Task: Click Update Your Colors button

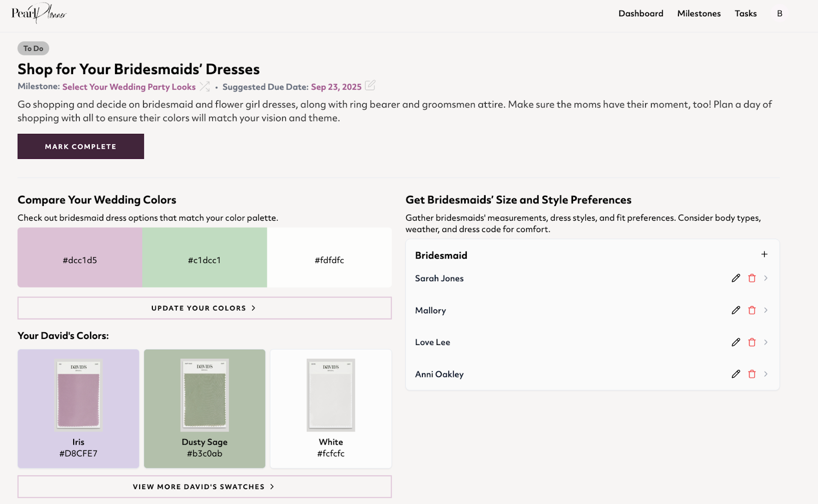Action: [204, 308]
